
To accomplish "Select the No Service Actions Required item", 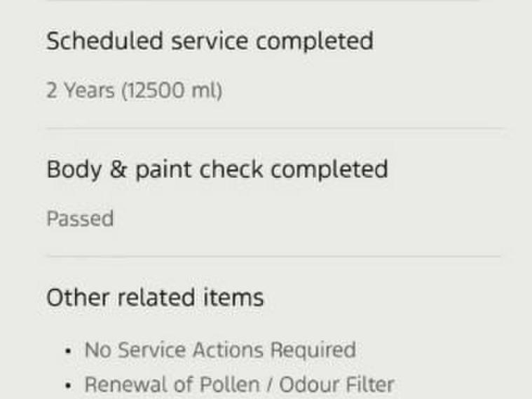I will [220, 350].
